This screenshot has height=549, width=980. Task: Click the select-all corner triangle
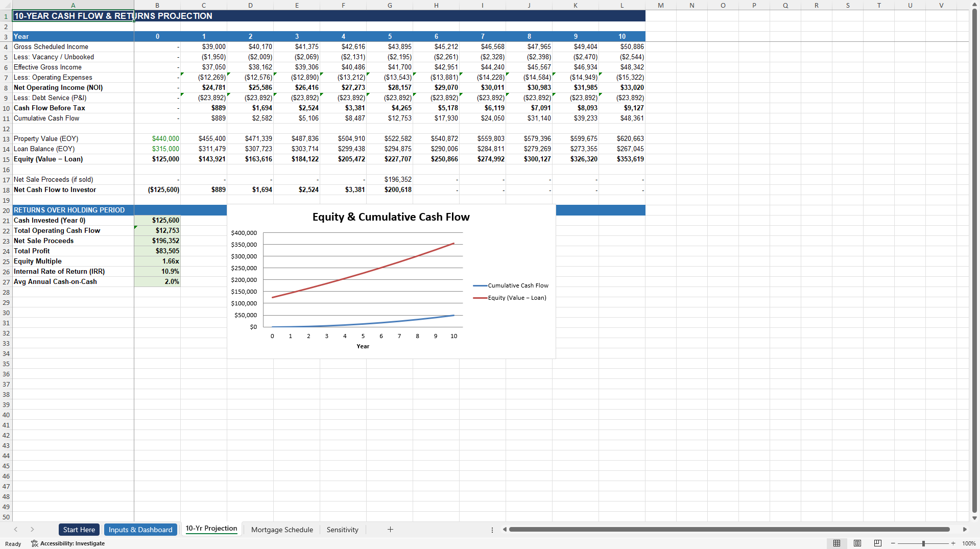[6, 5]
